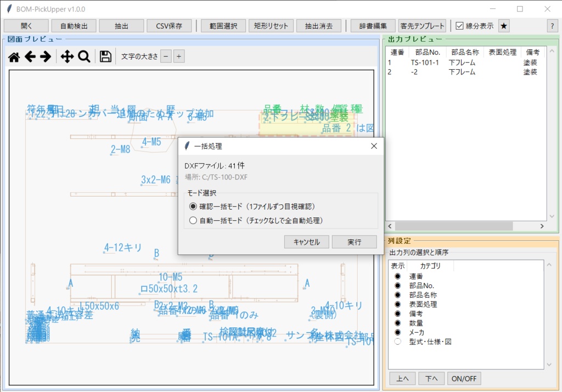Toggle the 線分表示 checkbox
The width and height of the screenshot is (562, 392).
[x=459, y=26]
